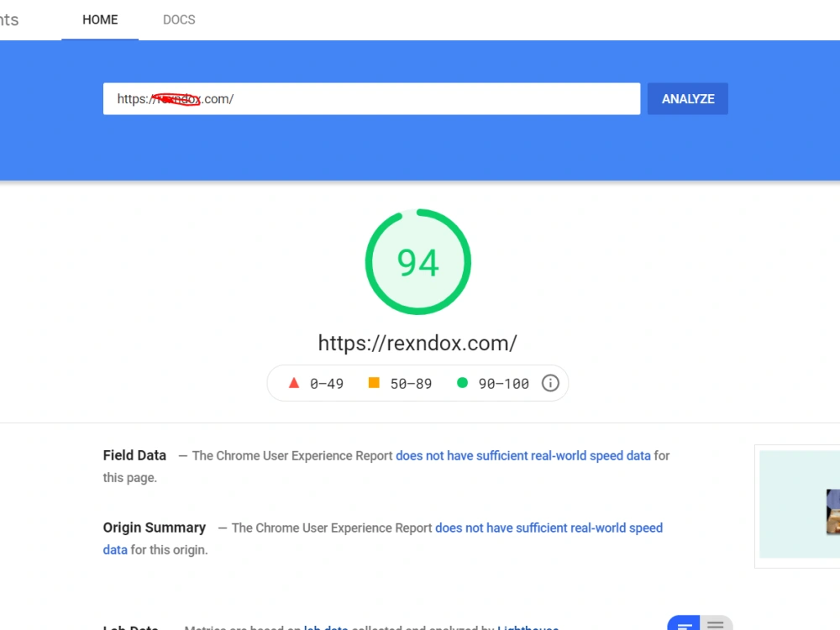Viewport: 840px width, 630px height.
Task: Click the ANALYZE button
Action: [688, 98]
